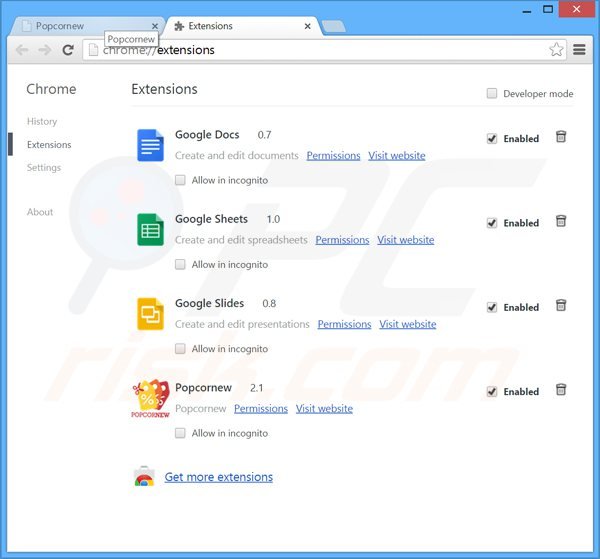Click the Google Docs extension name
Screen dimensions: 600x559
coord(207,135)
